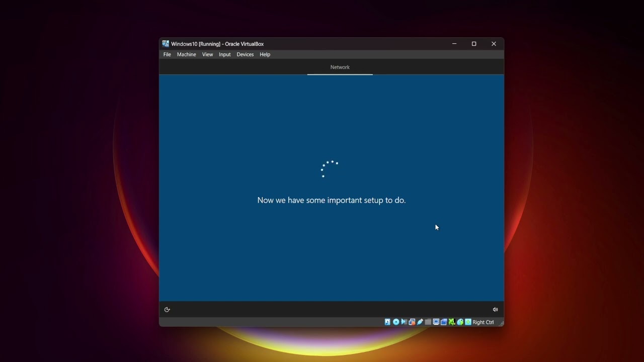Open the File menu in VirtualBox
The height and width of the screenshot is (362, 644).
pos(167,54)
